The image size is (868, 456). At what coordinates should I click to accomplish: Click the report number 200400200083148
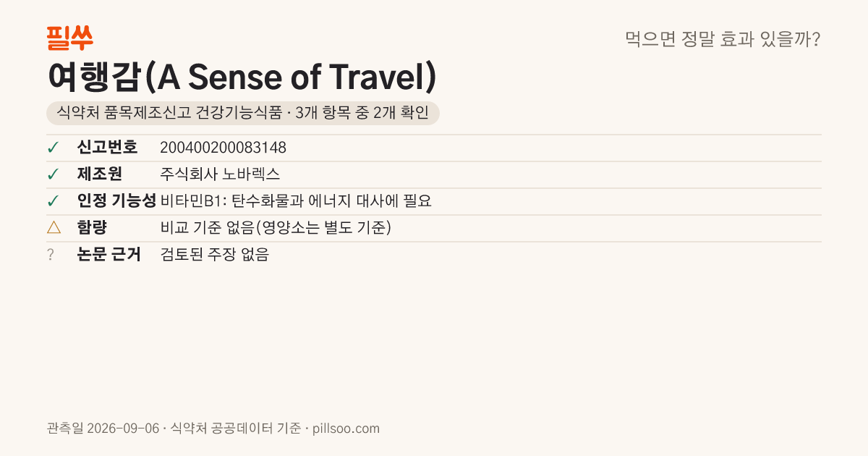click(x=223, y=148)
